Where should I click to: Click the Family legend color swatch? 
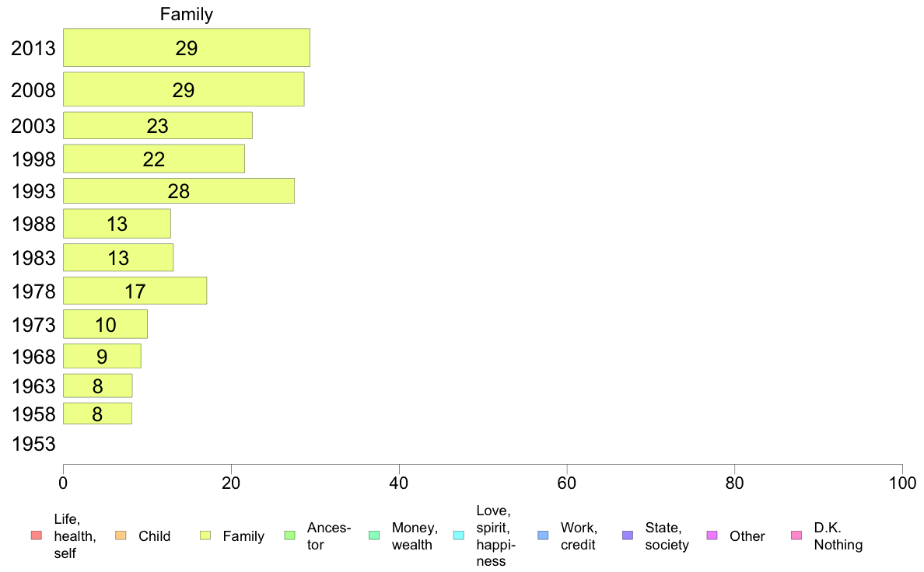[205, 535]
